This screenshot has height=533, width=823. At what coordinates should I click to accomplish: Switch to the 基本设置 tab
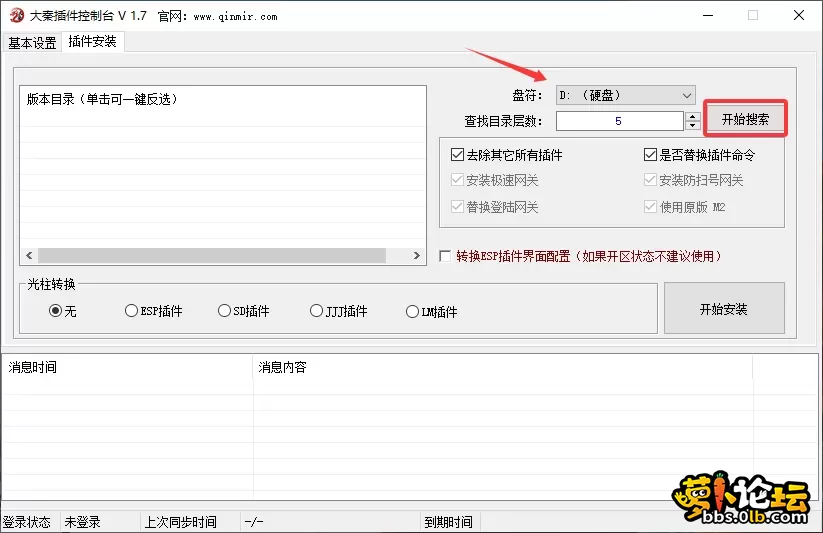click(32, 43)
